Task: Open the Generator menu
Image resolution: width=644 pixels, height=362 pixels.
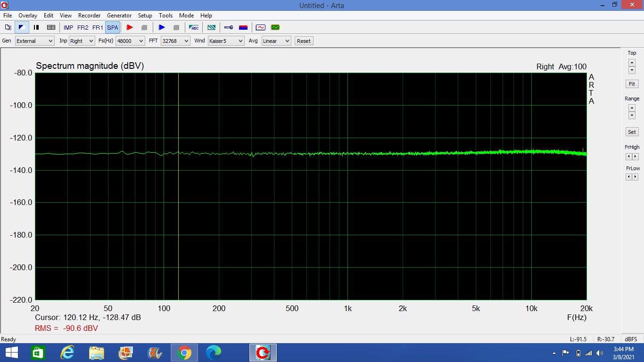Action: pos(119,16)
